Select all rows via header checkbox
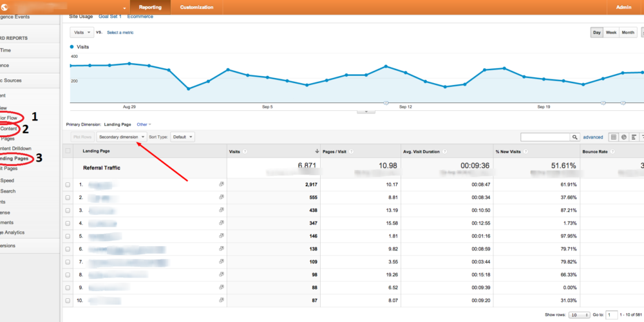The width and height of the screenshot is (644, 322). (68, 151)
